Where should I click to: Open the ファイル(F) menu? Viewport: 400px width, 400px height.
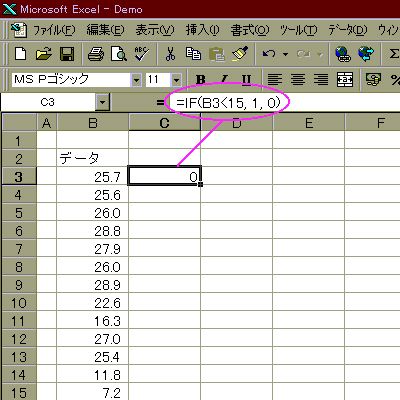pyautogui.click(x=54, y=30)
